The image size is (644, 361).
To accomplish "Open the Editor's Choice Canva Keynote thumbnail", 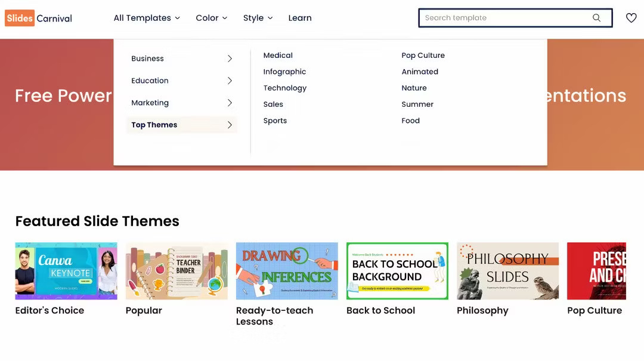I will (66, 270).
